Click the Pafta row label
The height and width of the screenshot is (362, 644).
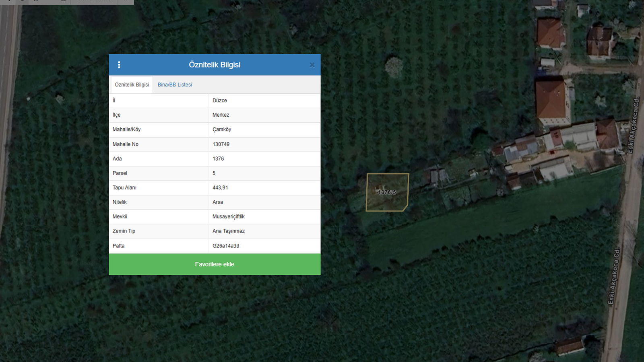click(118, 246)
